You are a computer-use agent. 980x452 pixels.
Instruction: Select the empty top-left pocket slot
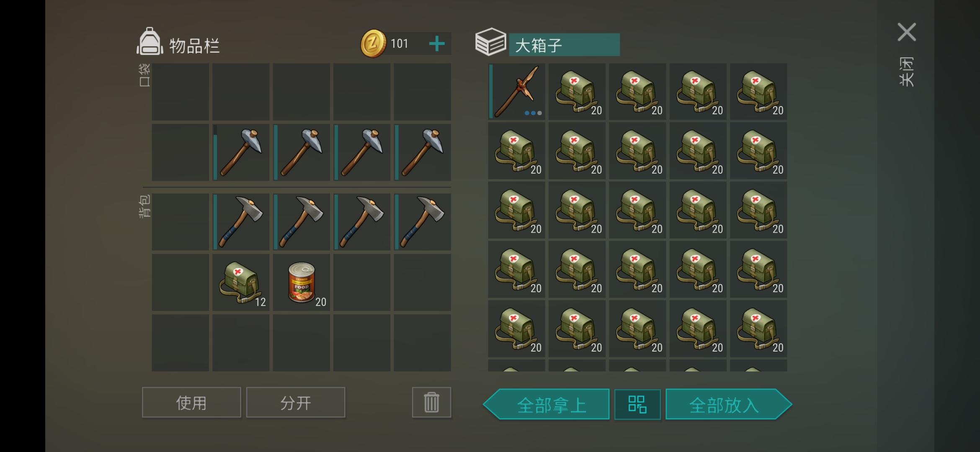point(180,92)
